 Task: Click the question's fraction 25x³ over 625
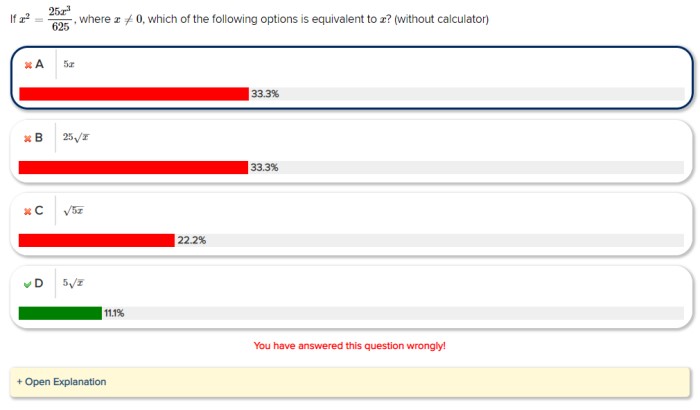60,19
